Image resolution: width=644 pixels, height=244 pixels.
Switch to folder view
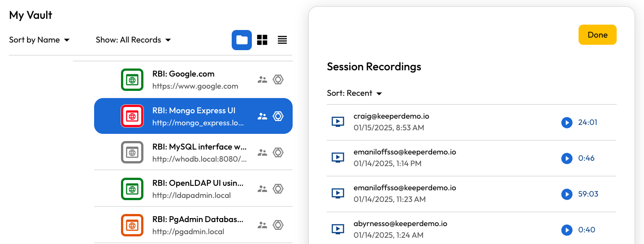pyautogui.click(x=242, y=40)
